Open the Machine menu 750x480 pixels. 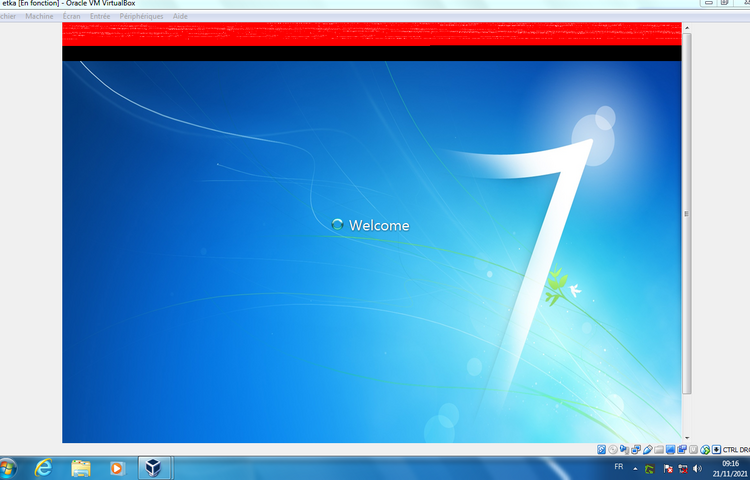40,17
